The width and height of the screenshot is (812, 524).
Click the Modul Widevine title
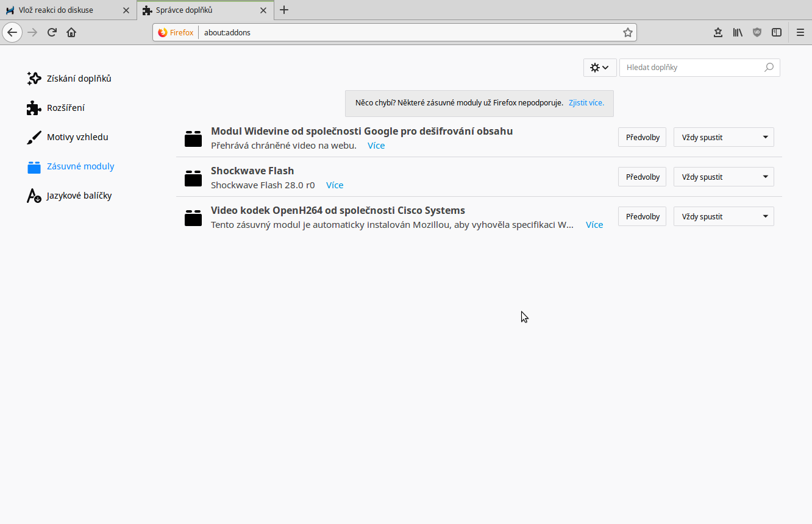(x=361, y=131)
